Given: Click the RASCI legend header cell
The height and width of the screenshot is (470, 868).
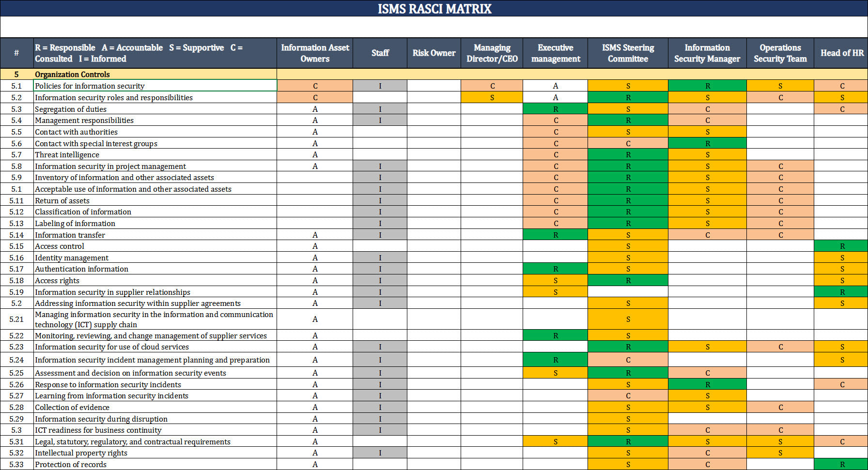Looking at the screenshot, I should point(155,53).
